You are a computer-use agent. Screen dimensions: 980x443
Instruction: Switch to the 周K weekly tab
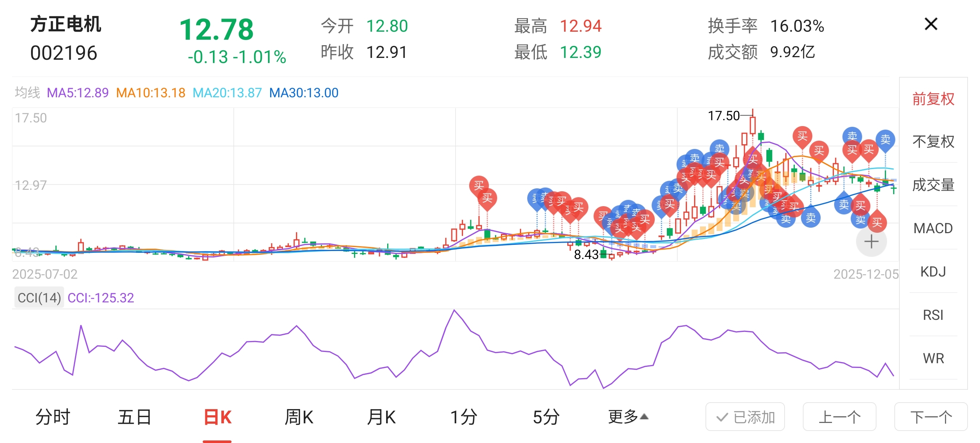[299, 417]
